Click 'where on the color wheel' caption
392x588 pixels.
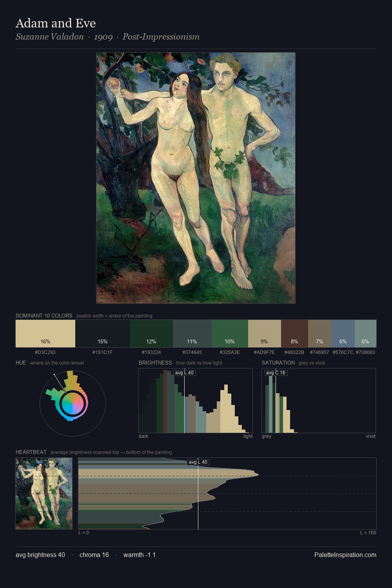point(57,363)
